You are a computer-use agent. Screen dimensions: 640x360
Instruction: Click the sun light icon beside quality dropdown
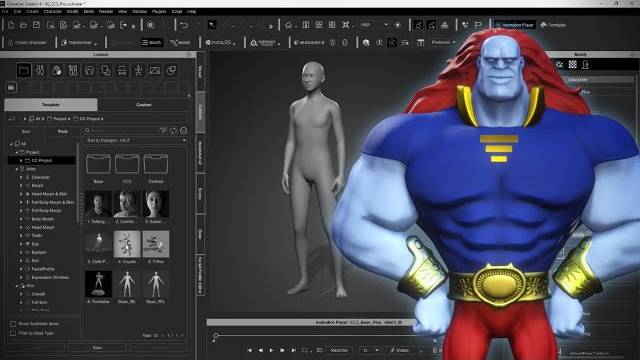click(398, 25)
